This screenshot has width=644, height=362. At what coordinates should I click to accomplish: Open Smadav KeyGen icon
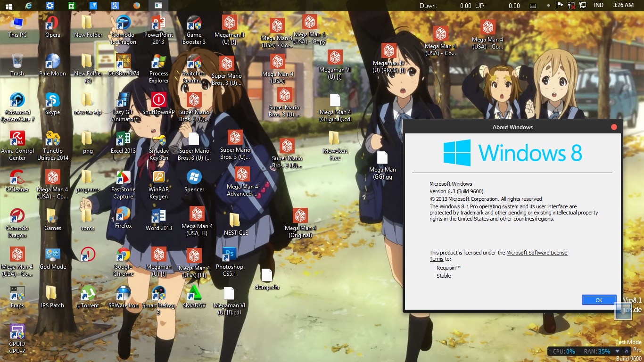click(159, 146)
